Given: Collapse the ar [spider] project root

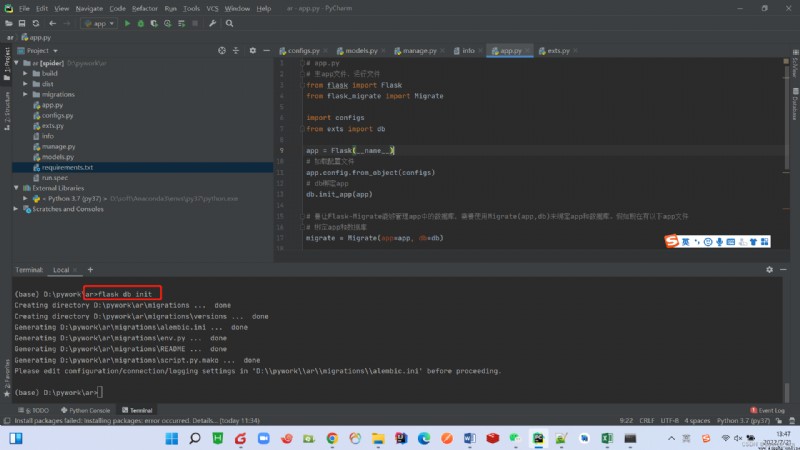Looking at the screenshot, I should pos(16,63).
